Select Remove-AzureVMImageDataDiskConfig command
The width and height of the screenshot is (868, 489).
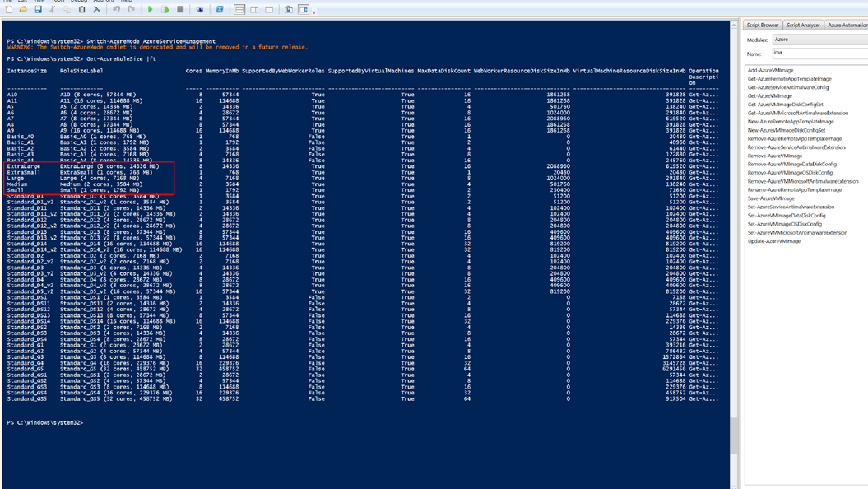(791, 165)
